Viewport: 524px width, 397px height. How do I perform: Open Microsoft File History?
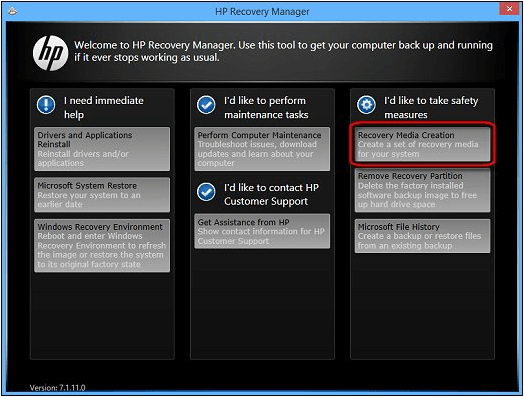tap(422, 236)
